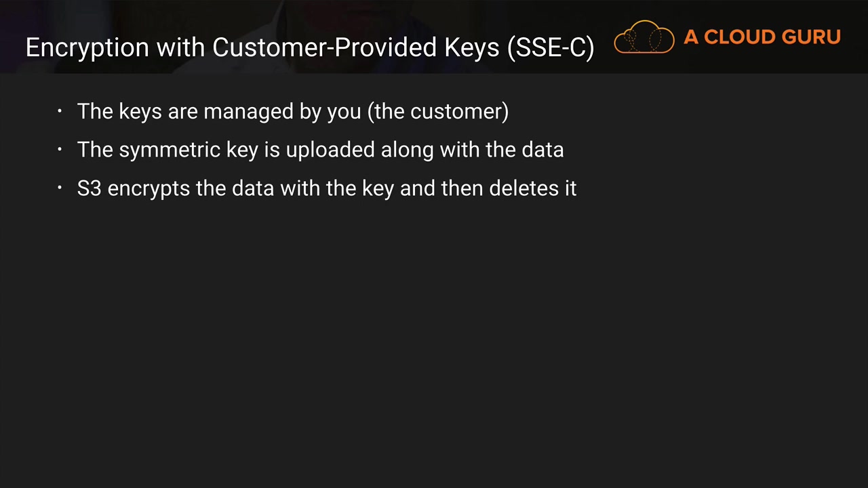Click the '(the customer)' text
868x488 pixels.
pos(438,111)
